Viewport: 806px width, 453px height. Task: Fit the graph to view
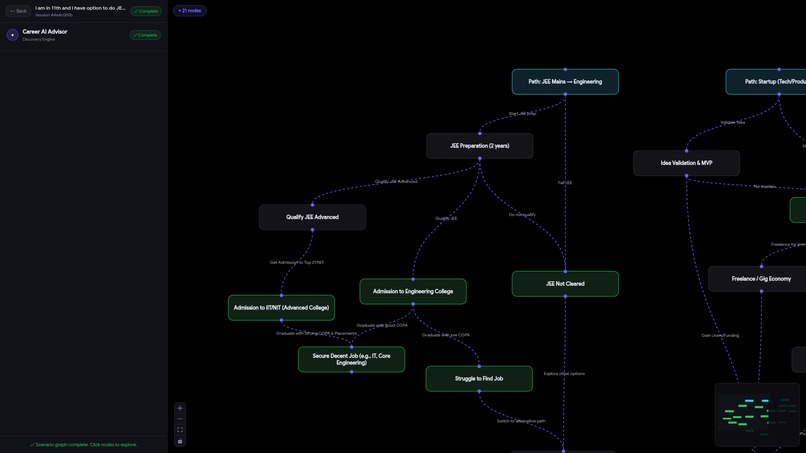(x=180, y=430)
